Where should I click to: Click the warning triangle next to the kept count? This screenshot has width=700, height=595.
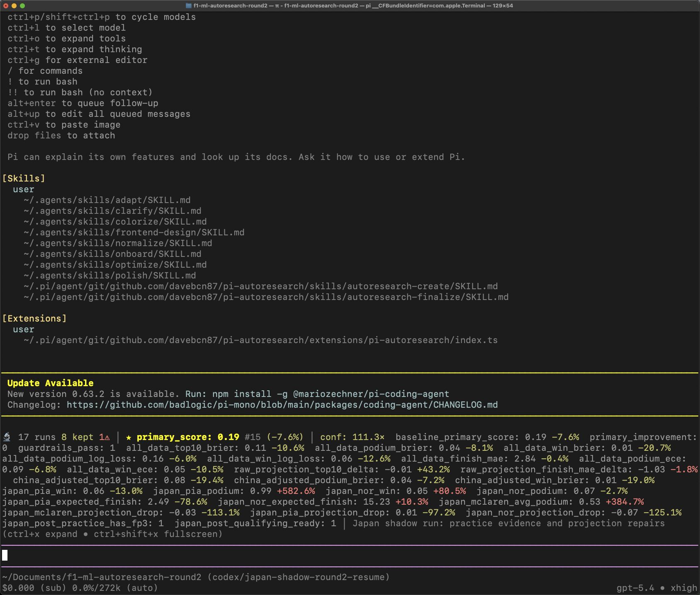click(107, 437)
